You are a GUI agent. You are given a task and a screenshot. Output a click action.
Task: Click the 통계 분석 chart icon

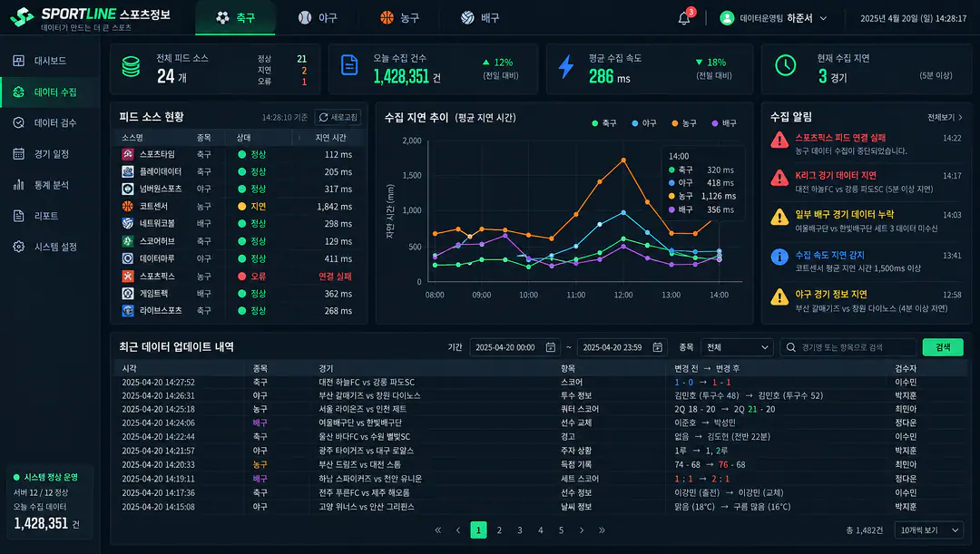click(19, 185)
